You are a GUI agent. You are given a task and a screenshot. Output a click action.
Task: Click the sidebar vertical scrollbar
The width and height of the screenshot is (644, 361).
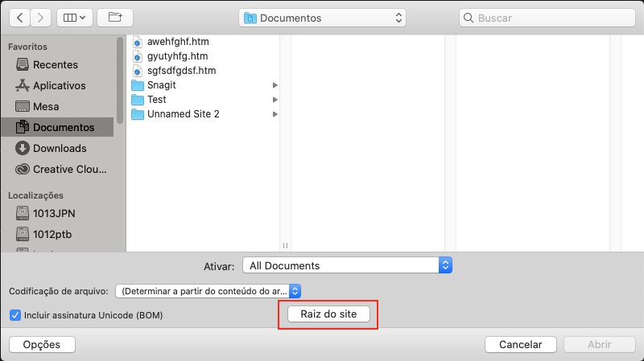[x=120, y=80]
